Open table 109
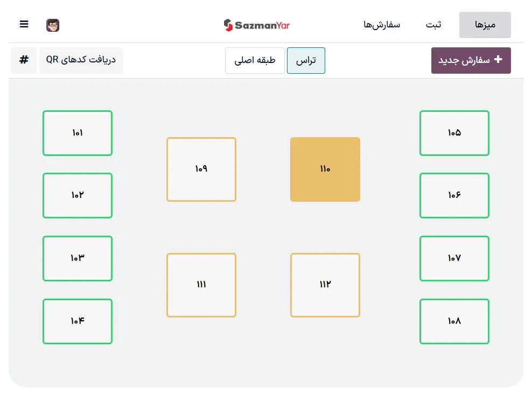This screenshot has width=532, height=396. [201, 169]
